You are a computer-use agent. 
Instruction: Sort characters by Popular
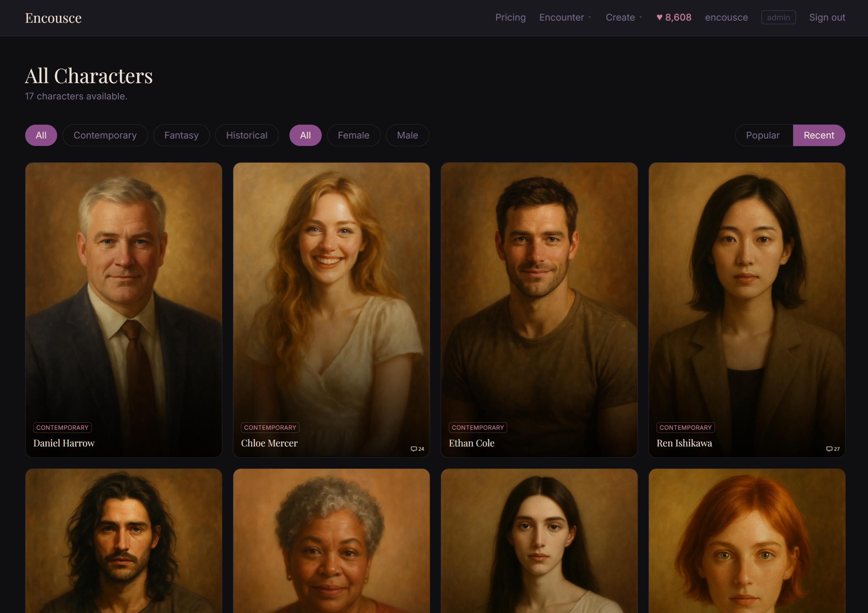pos(763,135)
